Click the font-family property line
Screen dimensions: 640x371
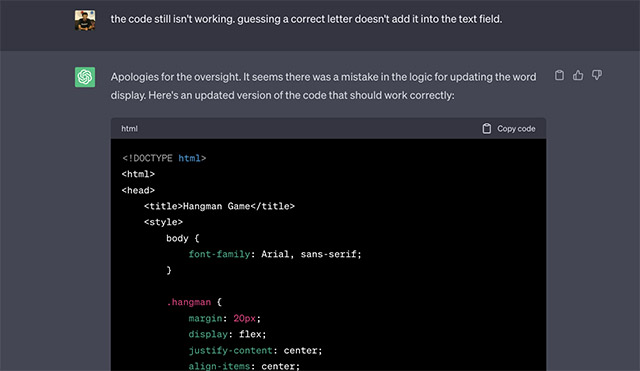click(x=275, y=254)
